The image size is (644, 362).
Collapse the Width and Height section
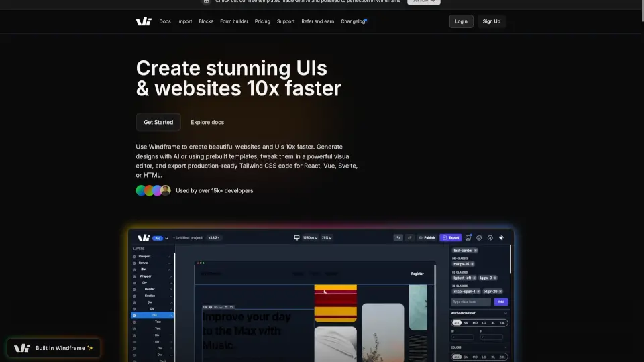click(x=506, y=313)
